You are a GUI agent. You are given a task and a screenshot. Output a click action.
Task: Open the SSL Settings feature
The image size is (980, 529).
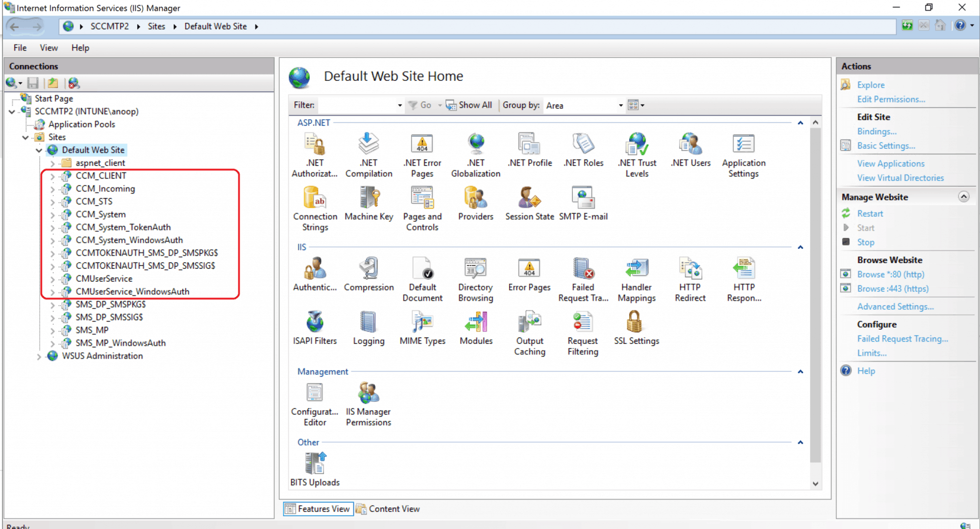[x=637, y=328]
